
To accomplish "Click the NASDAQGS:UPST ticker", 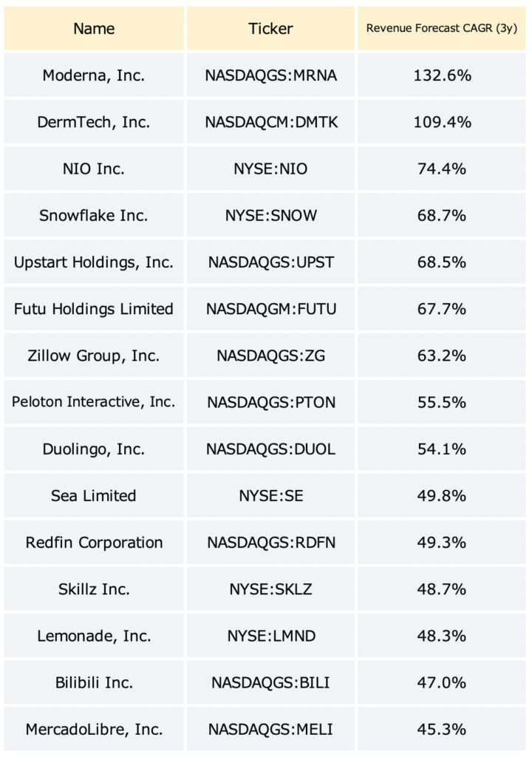I will click(x=270, y=262).
